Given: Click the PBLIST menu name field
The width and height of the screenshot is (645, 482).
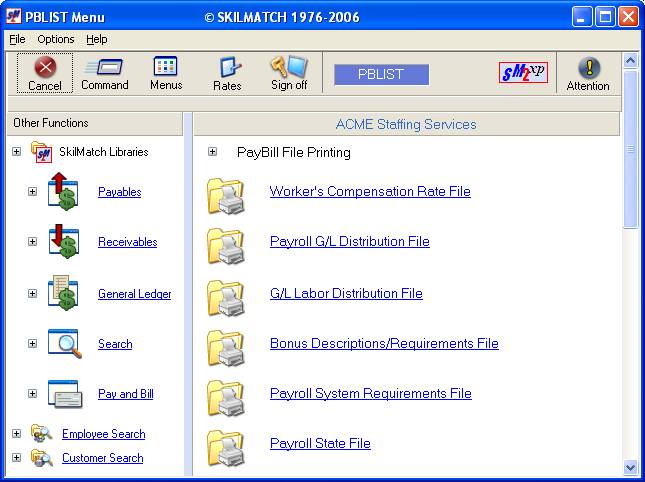Looking at the screenshot, I should pos(381,74).
